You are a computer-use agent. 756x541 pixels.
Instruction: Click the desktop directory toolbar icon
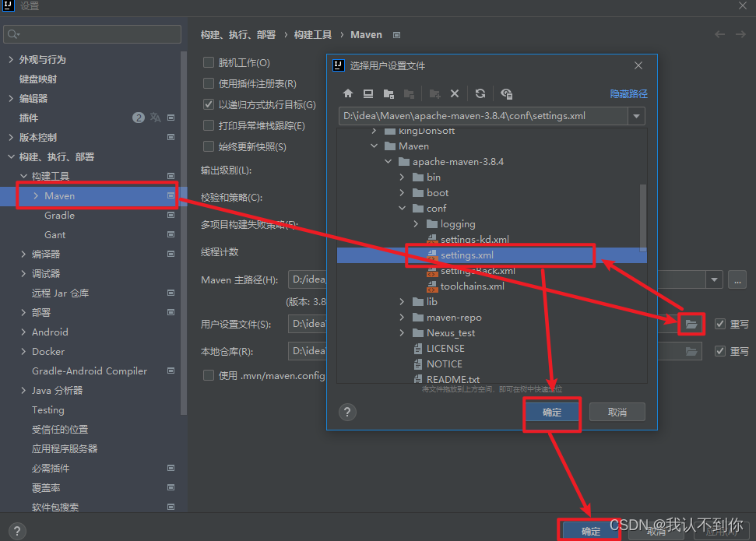(368, 93)
